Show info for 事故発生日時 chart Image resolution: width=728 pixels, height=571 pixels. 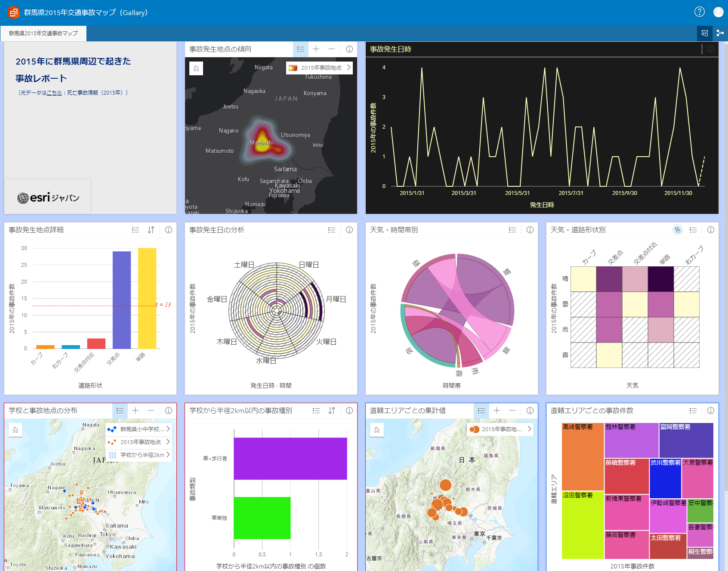pos(711,49)
